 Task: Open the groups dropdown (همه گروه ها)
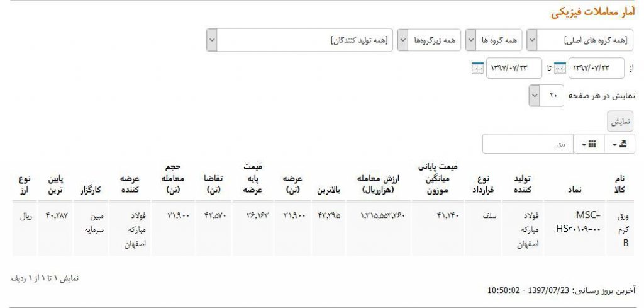pyautogui.click(x=494, y=40)
